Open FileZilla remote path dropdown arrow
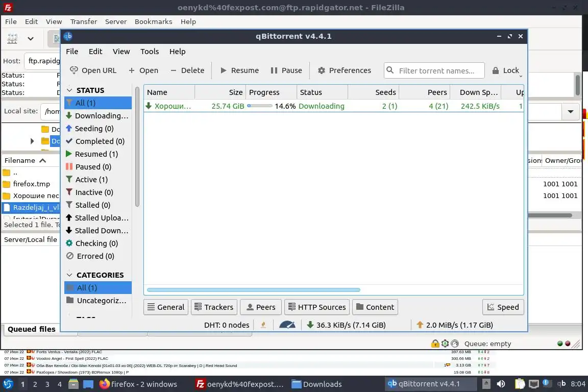This screenshot has height=392, width=588. coord(570,111)
